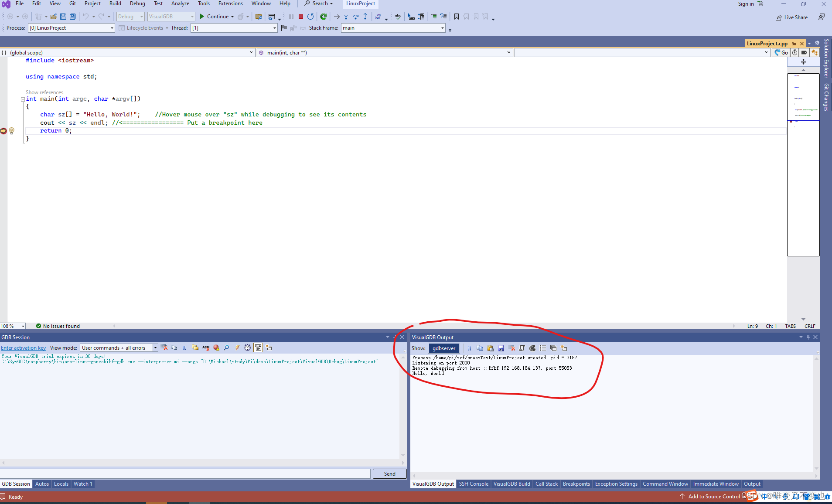Click the word wrap icon in VisualGDB Output

522,348
